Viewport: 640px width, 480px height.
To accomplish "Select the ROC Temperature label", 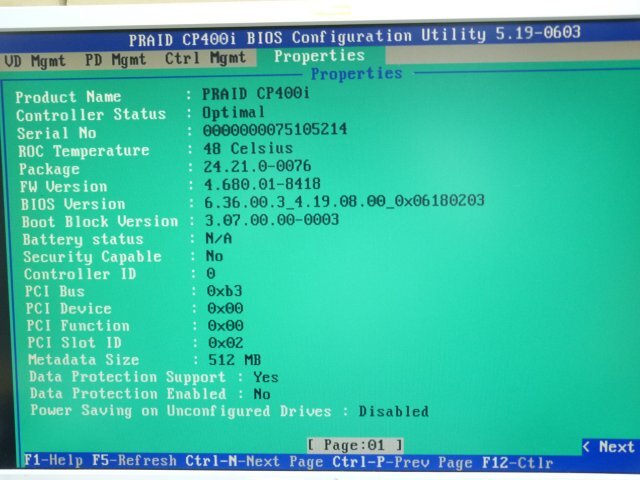I will [84, 151].
